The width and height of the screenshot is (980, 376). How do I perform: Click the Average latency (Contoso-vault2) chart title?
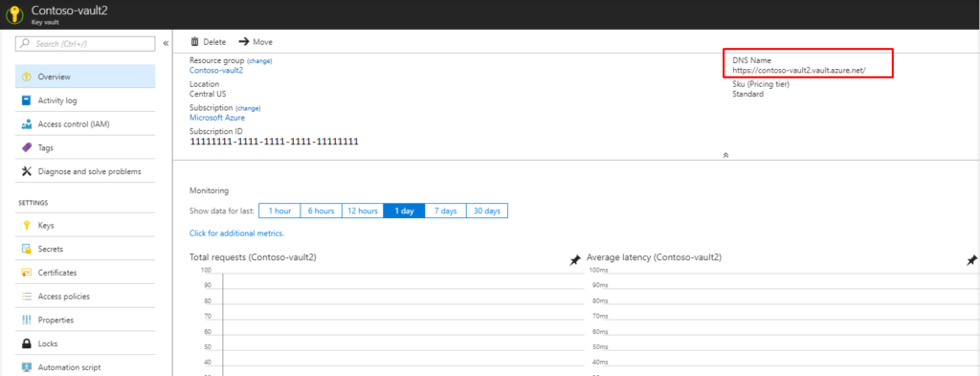pyautogui.click(x=654, y=257)
